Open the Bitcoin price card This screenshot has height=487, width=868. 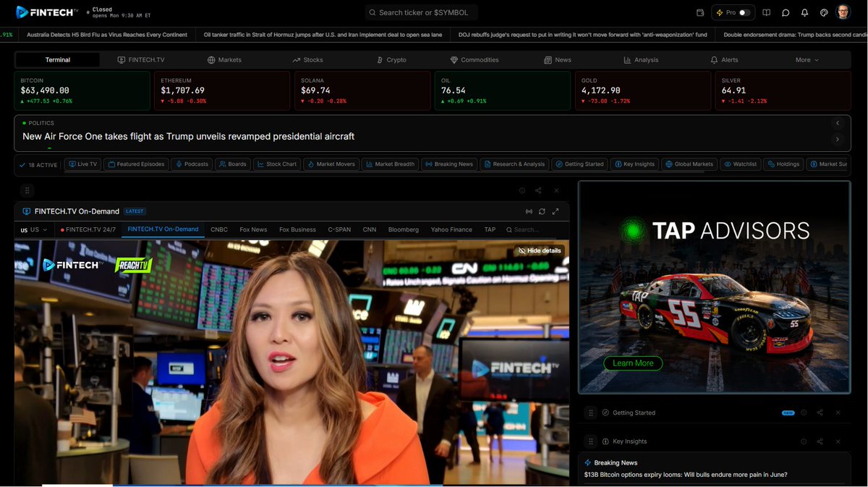click(82, 90)
